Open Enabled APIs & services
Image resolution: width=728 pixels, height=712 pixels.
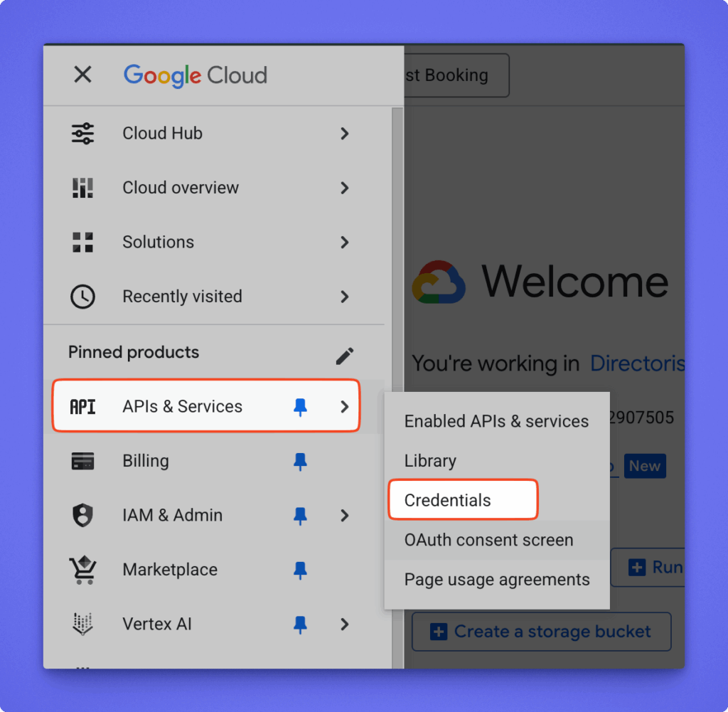(x=496, y=421)
